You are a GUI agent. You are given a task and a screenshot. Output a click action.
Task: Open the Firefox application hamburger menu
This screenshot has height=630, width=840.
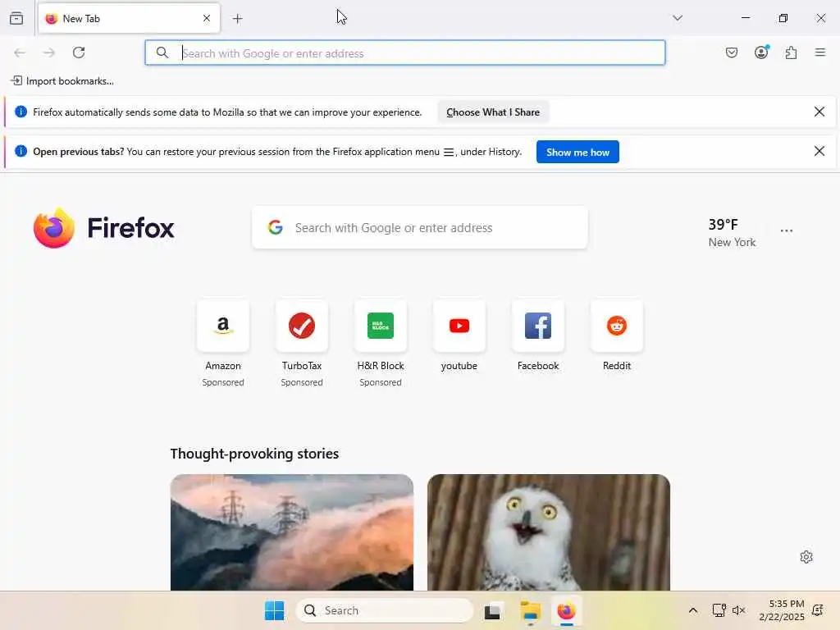coord(820,52)
